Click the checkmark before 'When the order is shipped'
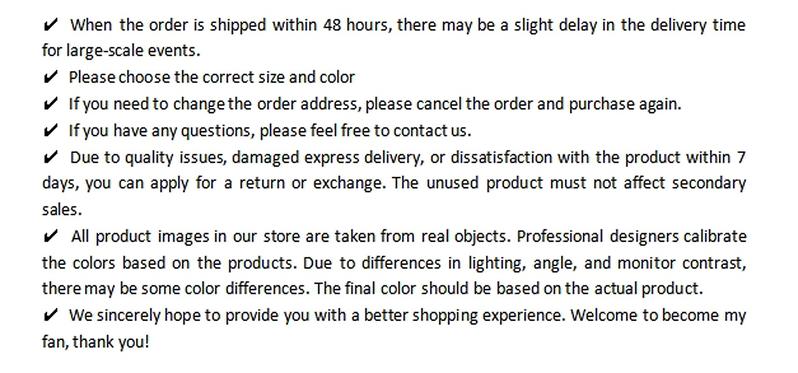This screenshot has width=798, height=373. [x=50, y=24]
